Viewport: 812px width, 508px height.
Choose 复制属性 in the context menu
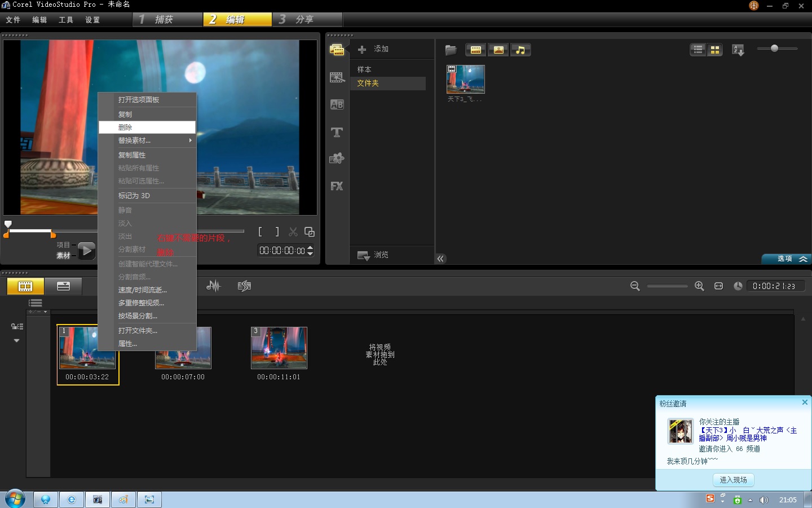pos(147,155)
